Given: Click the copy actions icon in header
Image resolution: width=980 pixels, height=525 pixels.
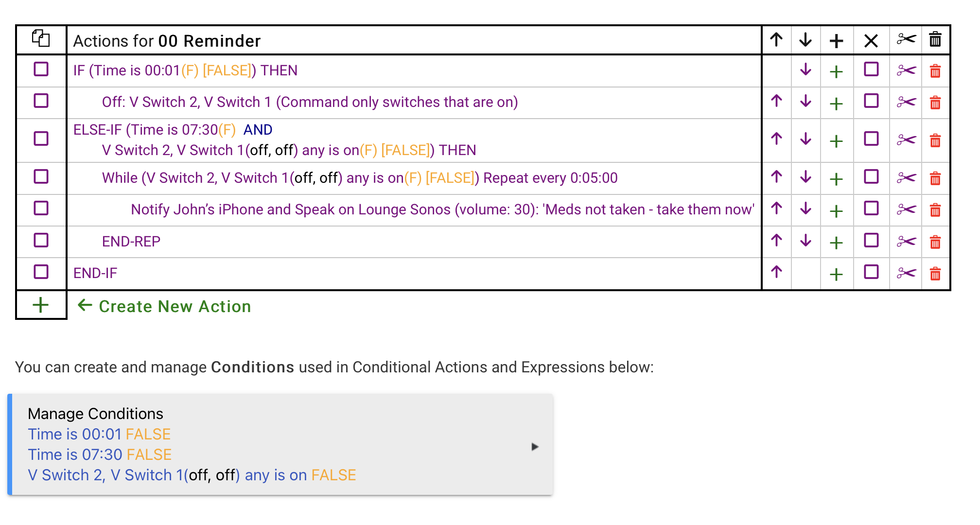Looking at the screenshot, I should click(x=41, y=38).
